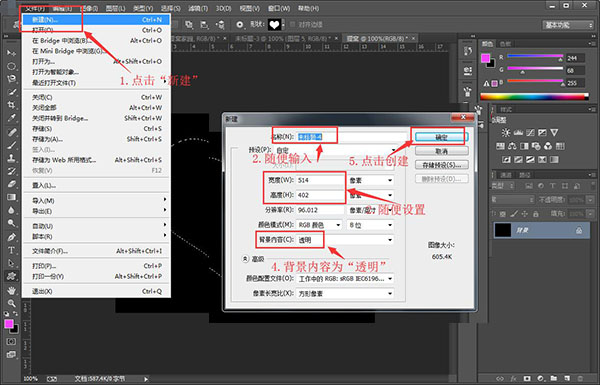Image resolution: width=600 pixels, height=385 pixels.
Task: Select the Custom Shape tool
Action: pos(11,276)
